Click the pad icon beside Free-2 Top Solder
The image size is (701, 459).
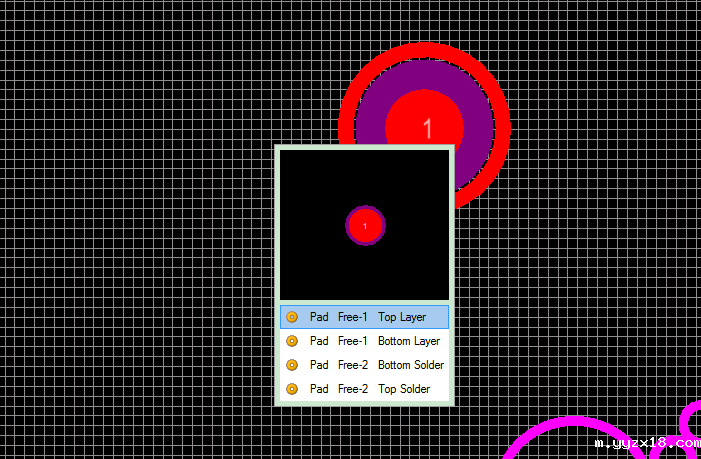292,389
